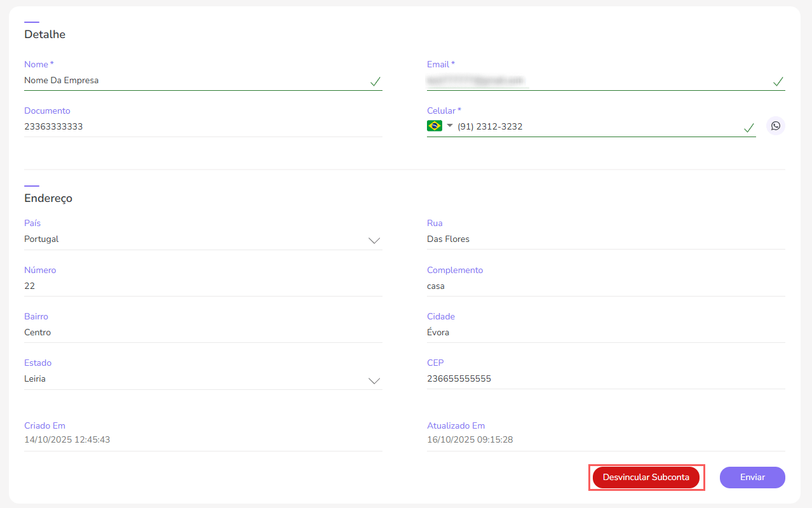This screenshot has width=812, height=508.
Task: Click the Rua field with Das Flores
Action: (605, 239)
